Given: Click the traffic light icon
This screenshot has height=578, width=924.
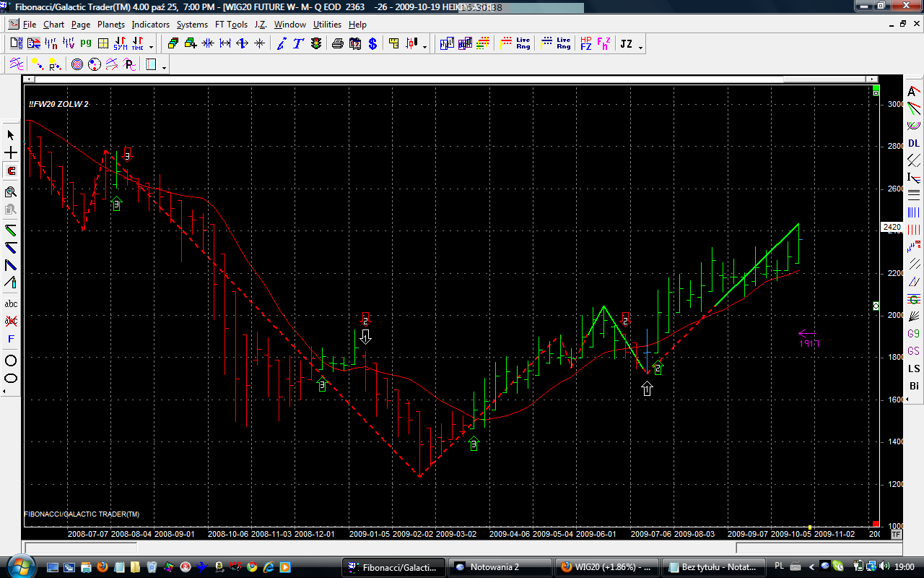Looking at the screenshot, I should (316, 44).
